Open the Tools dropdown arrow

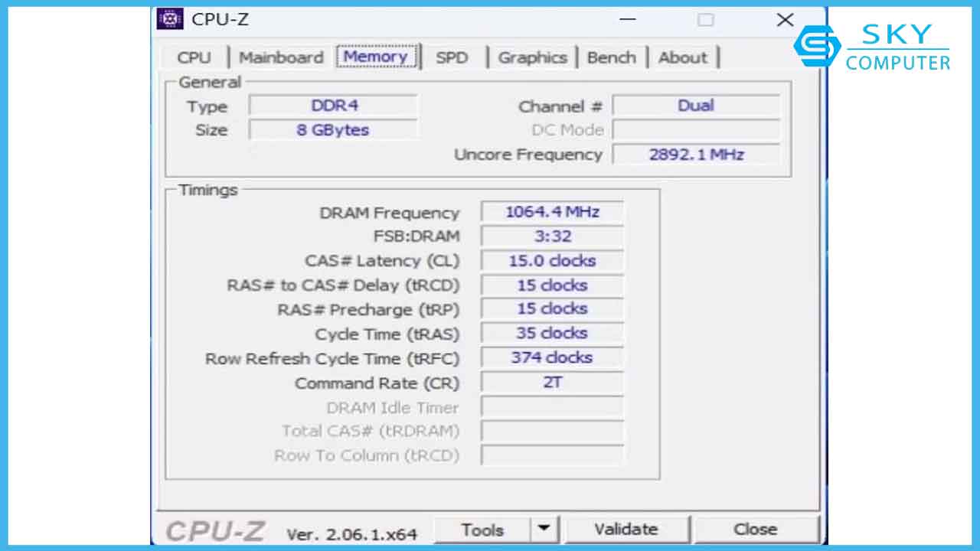click(x=544, y=529)
